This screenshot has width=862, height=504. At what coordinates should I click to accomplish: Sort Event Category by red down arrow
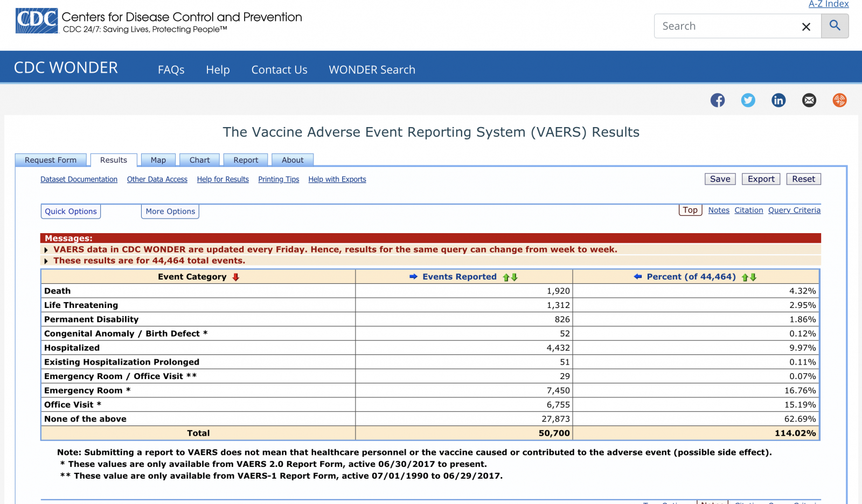coord(235,277)
